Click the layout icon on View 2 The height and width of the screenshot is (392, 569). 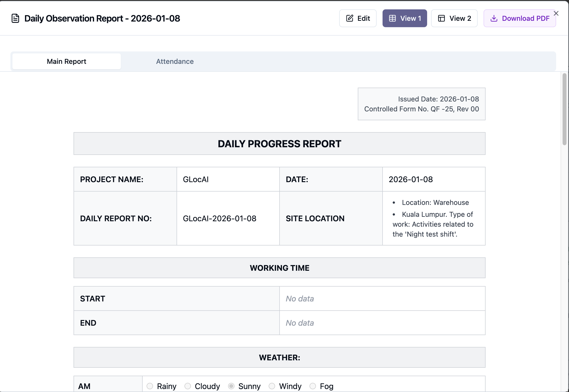pyautogui.click(x=441, y=18)
